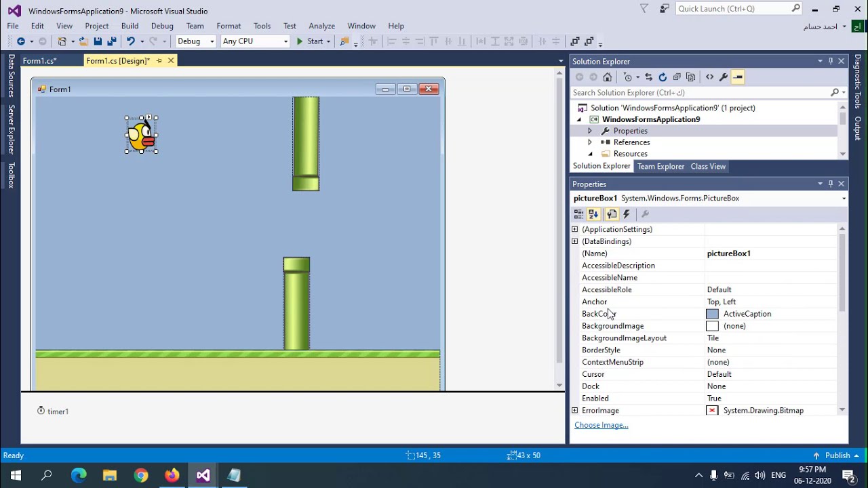Open the Windows Start menu
The height and width of the screenshot is (488, 868).
point(16,475)
